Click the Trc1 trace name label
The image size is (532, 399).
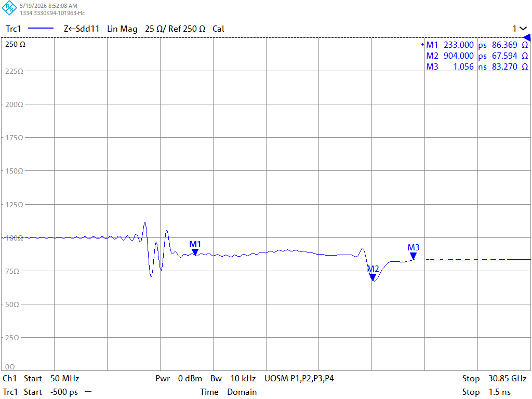click(x=13, y=29)
